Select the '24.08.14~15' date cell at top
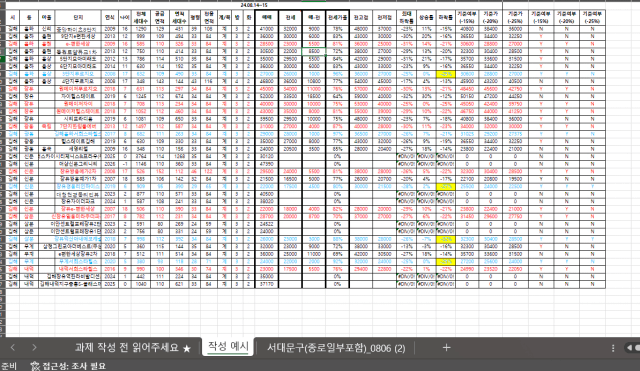This screenshot has height=371, width=640. coord(253,5)
